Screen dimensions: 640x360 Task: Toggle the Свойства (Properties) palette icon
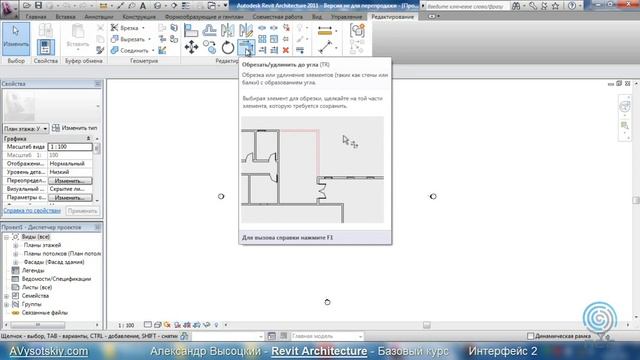tap(45, 47)
